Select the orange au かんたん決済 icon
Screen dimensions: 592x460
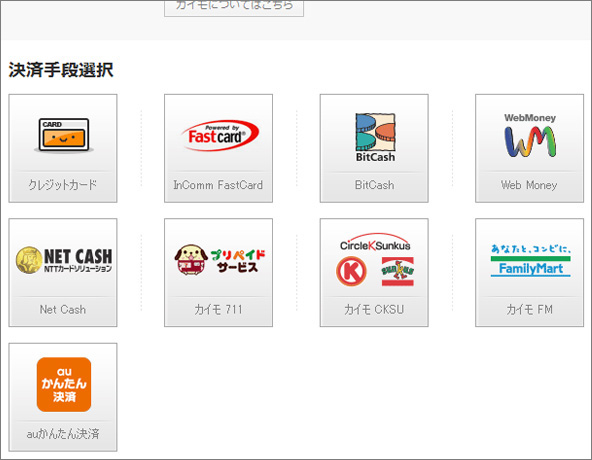click(64, 384)
